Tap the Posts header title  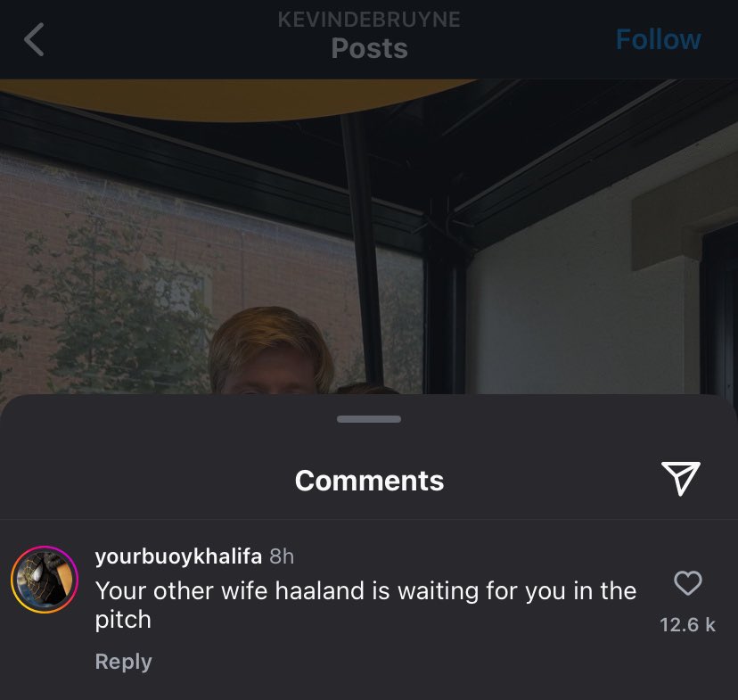pos(369,48)
